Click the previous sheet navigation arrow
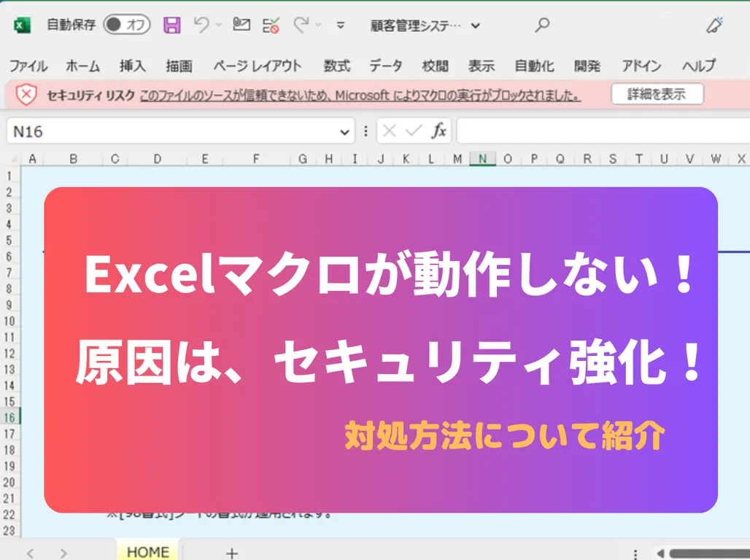This screenshot has width=750, height=560. (x=31, y=553)
